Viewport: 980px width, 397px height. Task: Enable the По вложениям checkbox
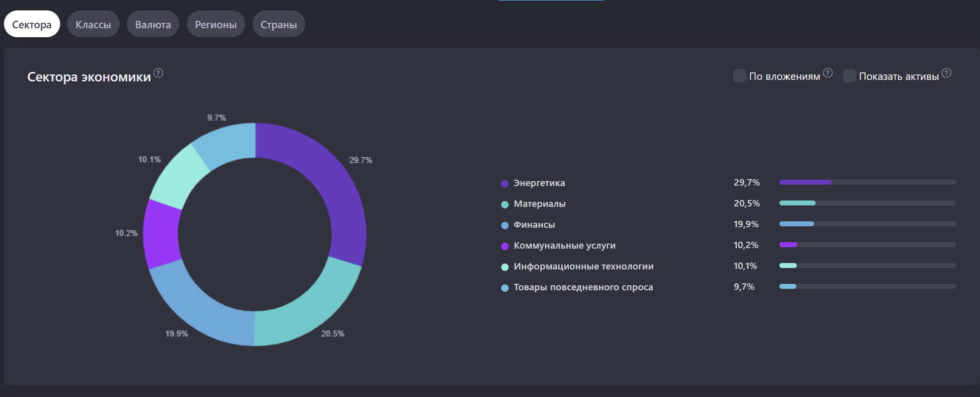(x=740, y=76)
